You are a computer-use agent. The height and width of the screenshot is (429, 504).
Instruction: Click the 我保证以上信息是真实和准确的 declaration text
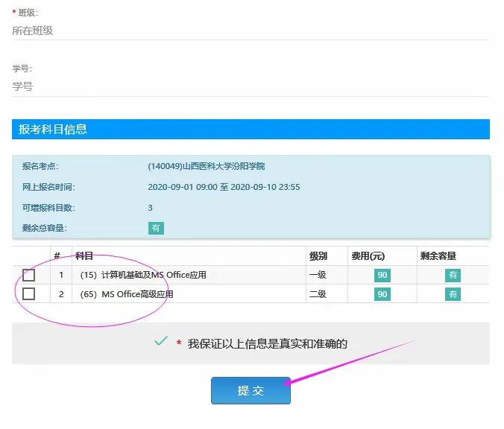[x=267, y=343]
